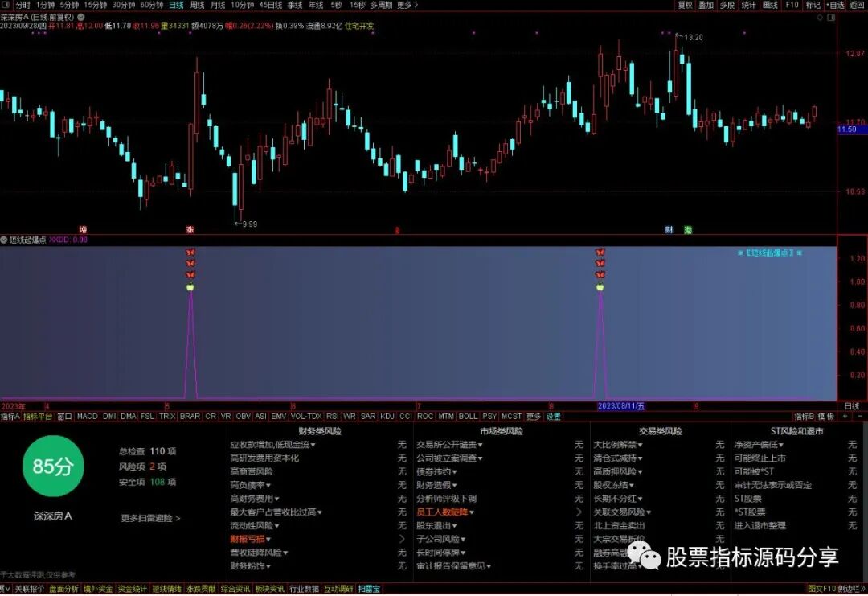Select 2023/08/11 date marker on timeline
The image size is (868, 596).
pyautogui.click(x=621, y=406)
